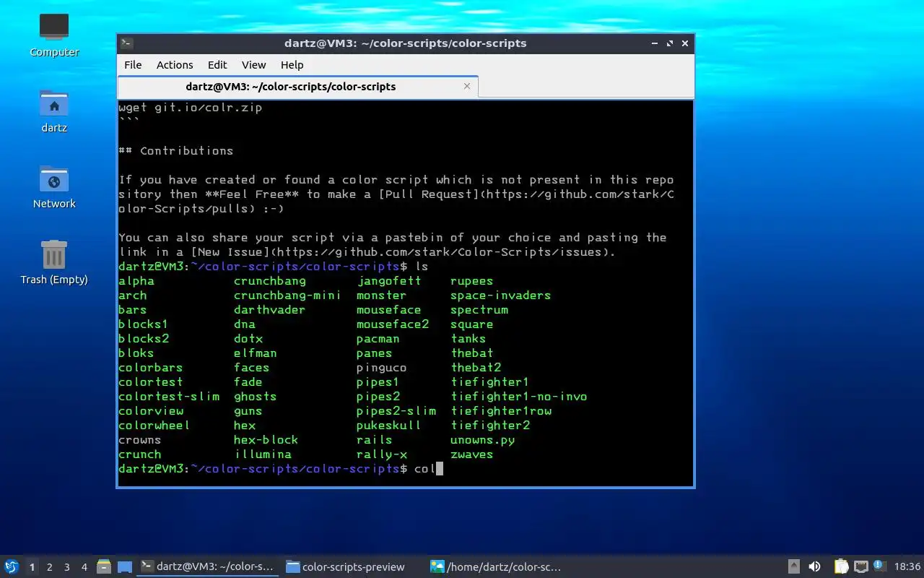924x578 pixels.
Task: Open the View menu
Action: coord(253,65)
